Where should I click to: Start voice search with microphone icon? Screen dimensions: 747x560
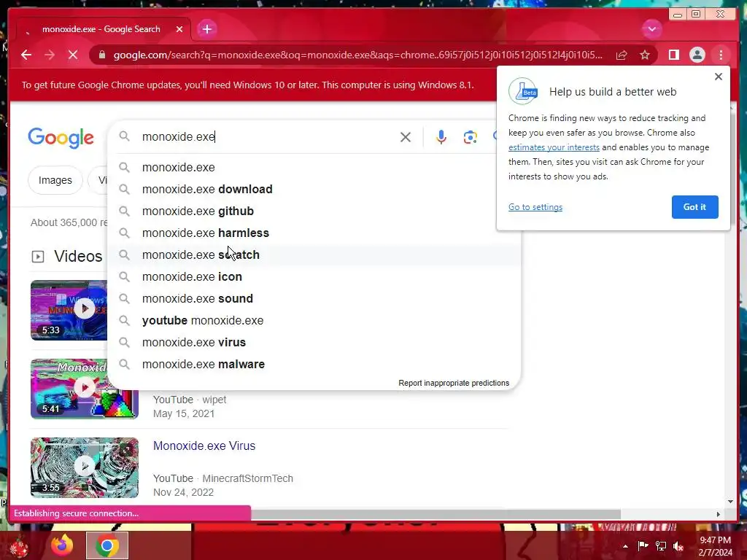pyautogui.click(x=441, y=137)
